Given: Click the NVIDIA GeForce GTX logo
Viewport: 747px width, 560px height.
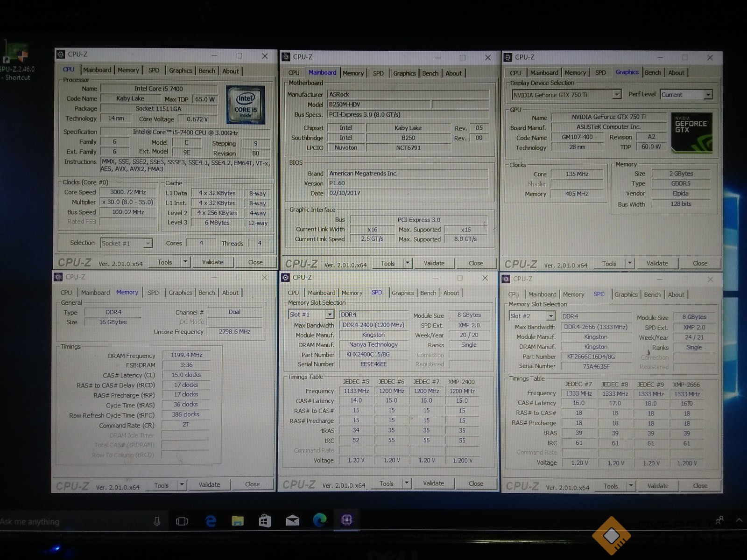Looking at the screenshot, I should [691, 133].
